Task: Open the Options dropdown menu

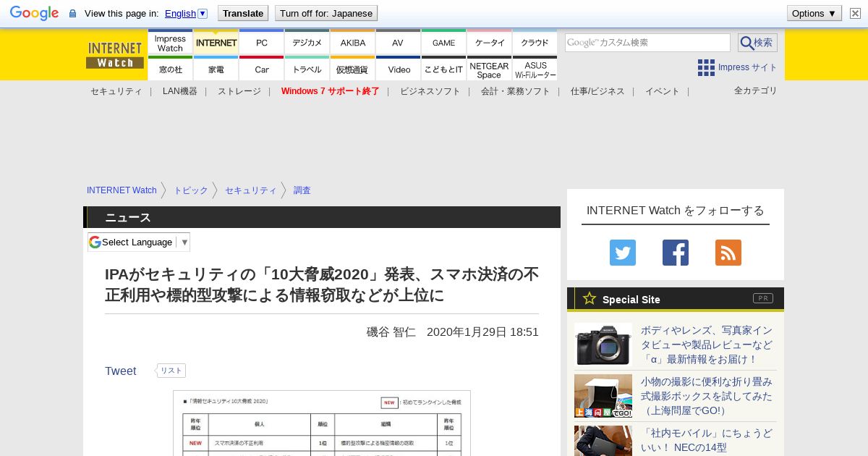Action: click(814, 13)
